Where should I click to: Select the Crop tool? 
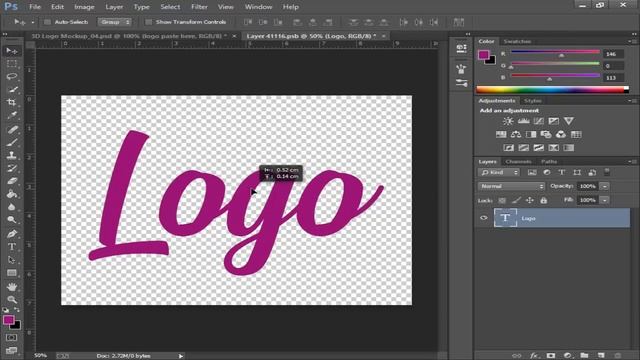click(x=11, y=102)
